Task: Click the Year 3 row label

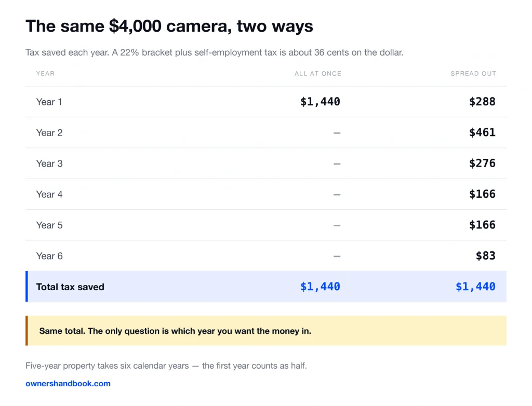Action: pyautogui.click(x=49, y=164)
